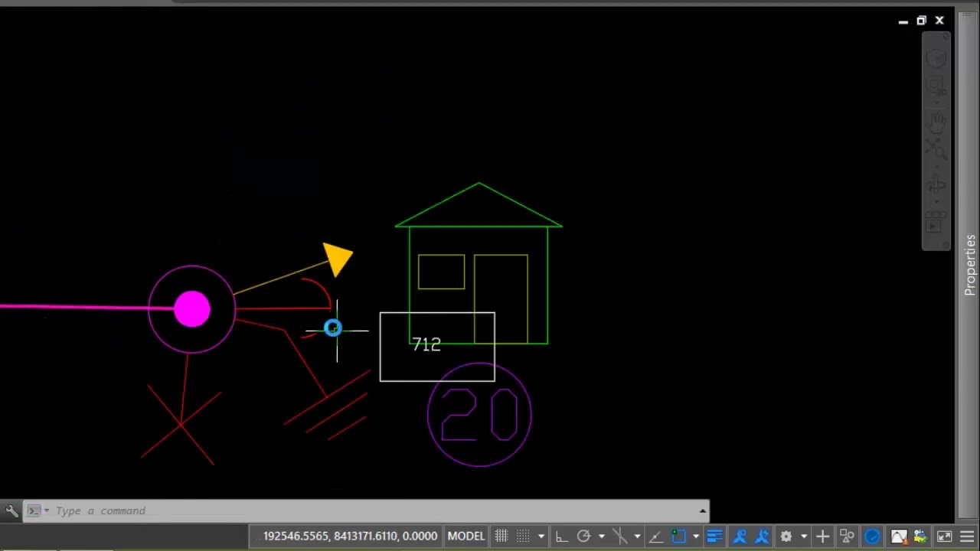Click the status bar icon after graphics performance
The image size is (980, 551).
point(920,536)
